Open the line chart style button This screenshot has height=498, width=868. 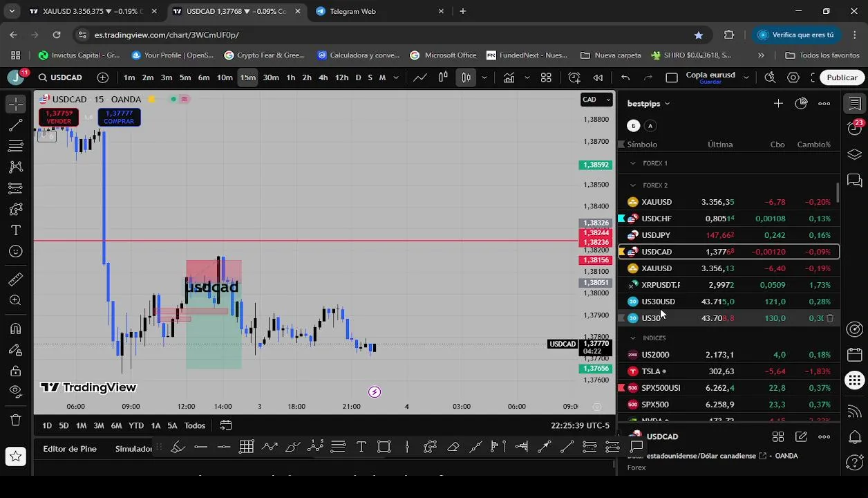(420, 77)
